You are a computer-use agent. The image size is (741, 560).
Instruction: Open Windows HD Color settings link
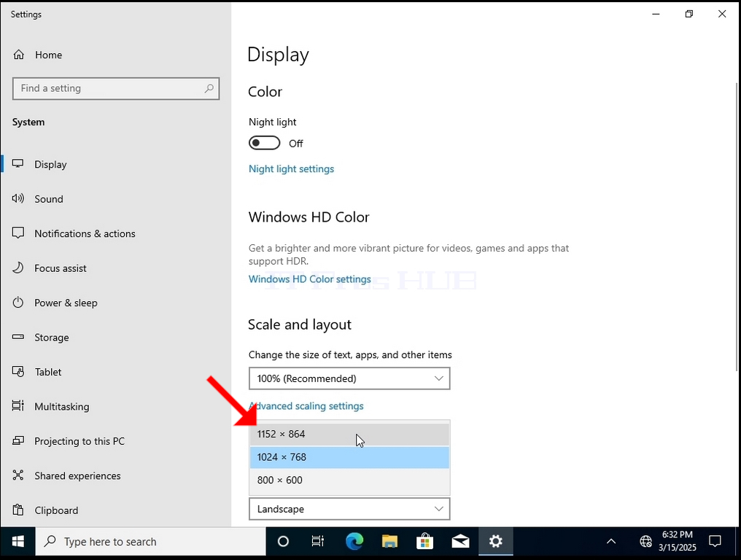click(x=309, y=279)
